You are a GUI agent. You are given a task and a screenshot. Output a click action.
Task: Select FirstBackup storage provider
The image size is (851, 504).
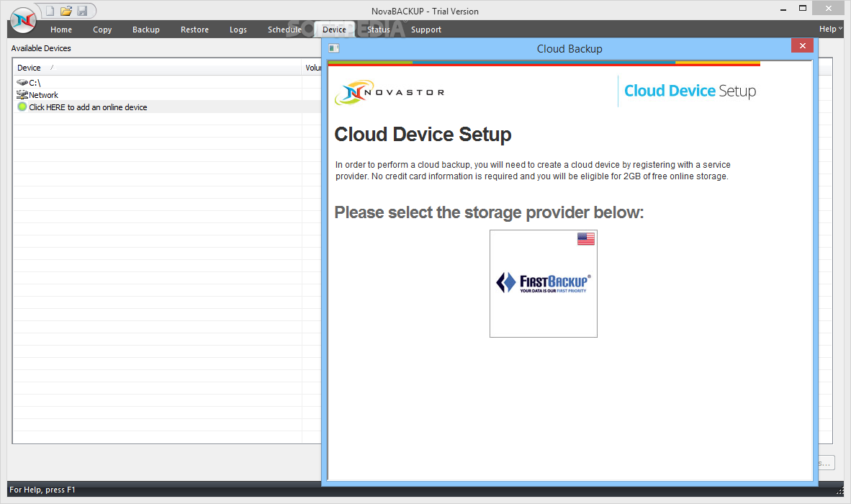(544, 284)
